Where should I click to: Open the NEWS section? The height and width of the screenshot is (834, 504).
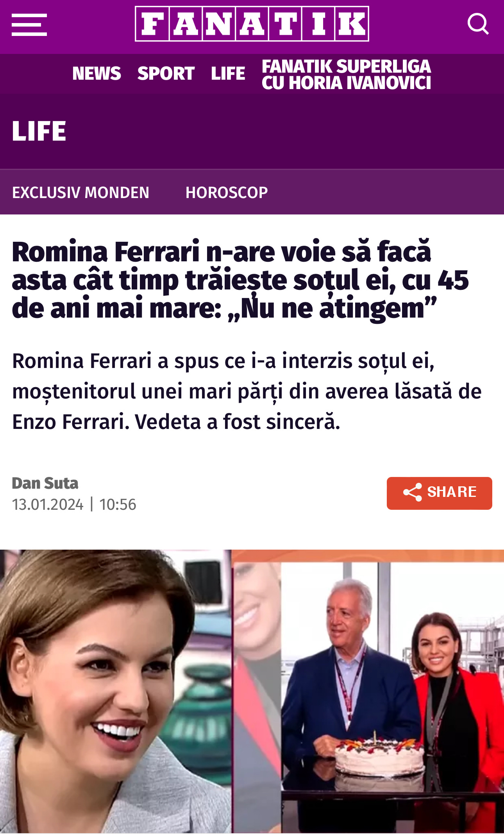click(x=97, y=73)
